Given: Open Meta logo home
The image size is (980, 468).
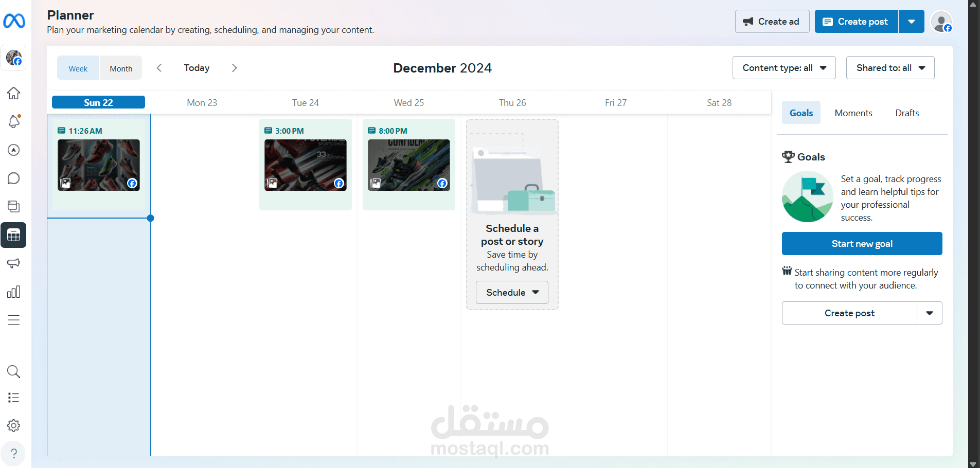Looking at the screenshot, I should [14, 21].
